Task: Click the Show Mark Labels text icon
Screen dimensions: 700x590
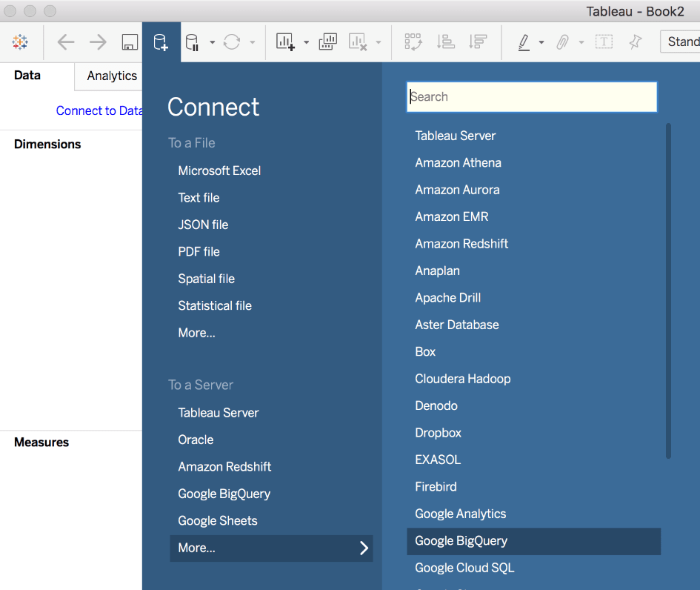Action: click(x=604, y=42)
